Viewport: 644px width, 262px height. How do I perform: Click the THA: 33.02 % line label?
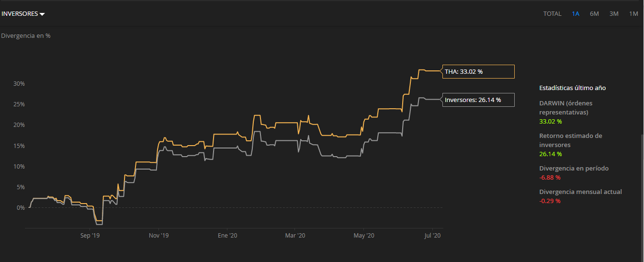click(x=479, y=71)
